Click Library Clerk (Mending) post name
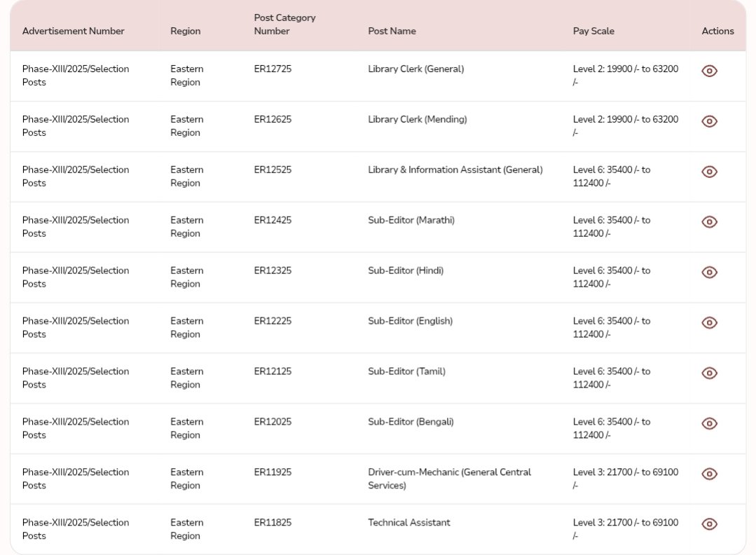Screen dimensions: 756x555 pos(417,119)
